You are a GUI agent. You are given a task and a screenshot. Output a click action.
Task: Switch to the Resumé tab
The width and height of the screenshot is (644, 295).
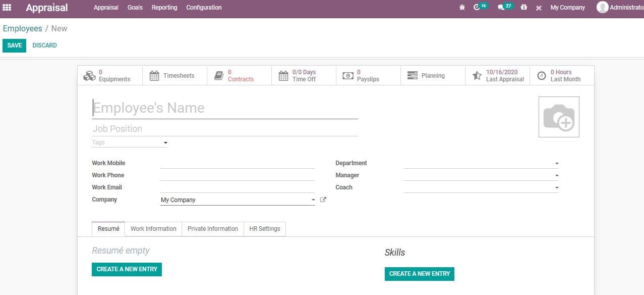click(x=108, y=229)
